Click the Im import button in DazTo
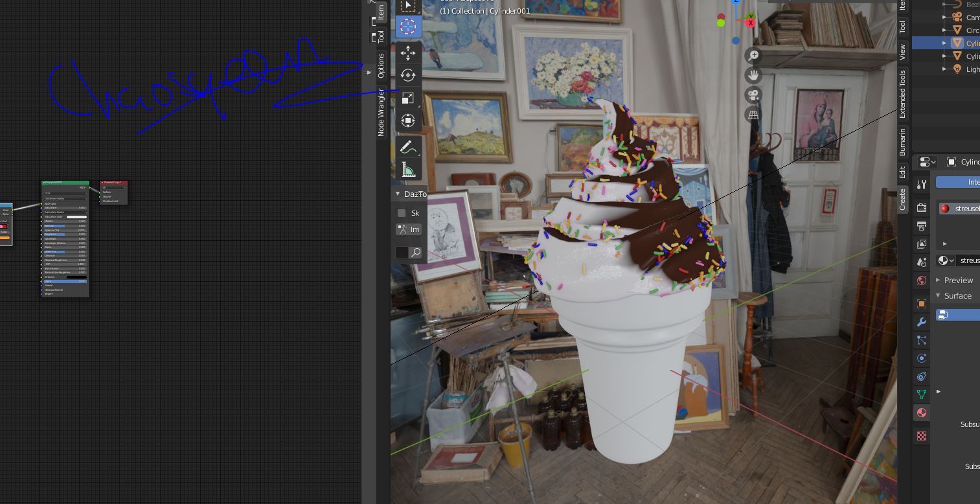 pos(409,229)
